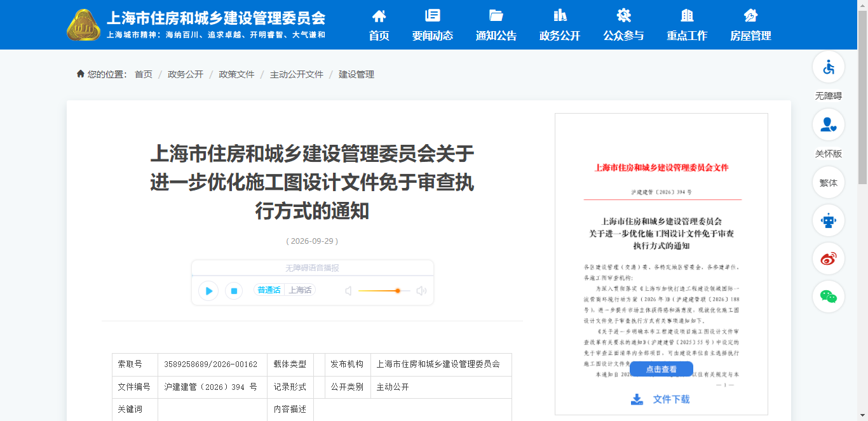
Task: Click the 房屋管理 menu label
Action: tap(750, 36)
